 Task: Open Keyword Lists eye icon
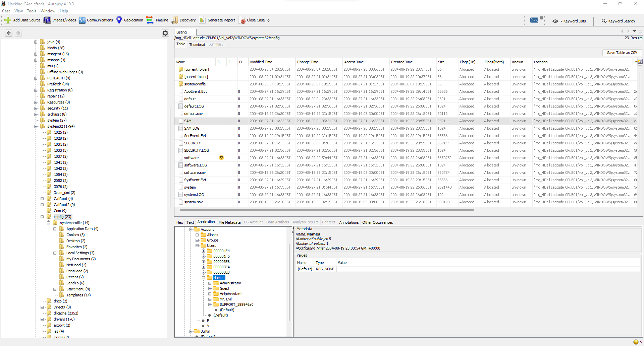[555, 21]
